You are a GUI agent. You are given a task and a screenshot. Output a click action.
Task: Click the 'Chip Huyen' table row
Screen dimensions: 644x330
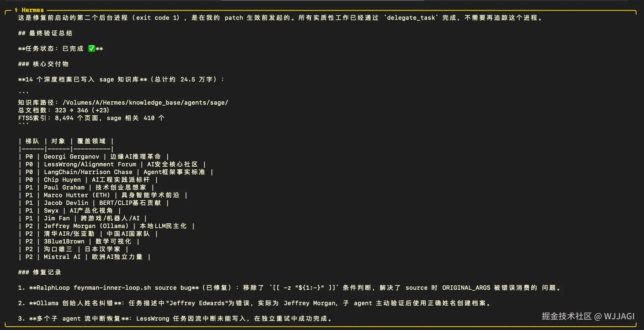click(88, 180)
